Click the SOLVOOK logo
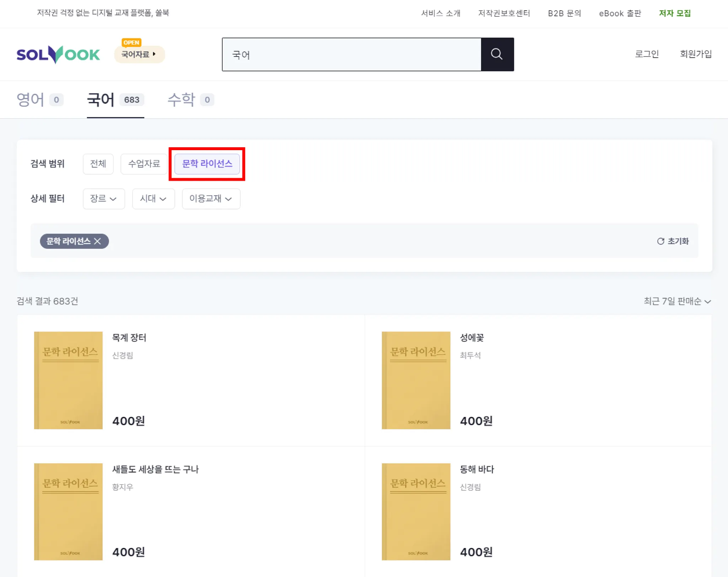The width and height of the screenshot is (728, 577). tap(58, 54)
